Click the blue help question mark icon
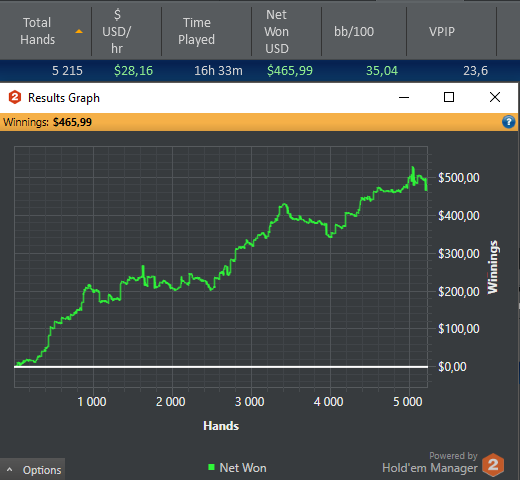The width and height of the screenshot is (520, 480). [x=509, y=122]
